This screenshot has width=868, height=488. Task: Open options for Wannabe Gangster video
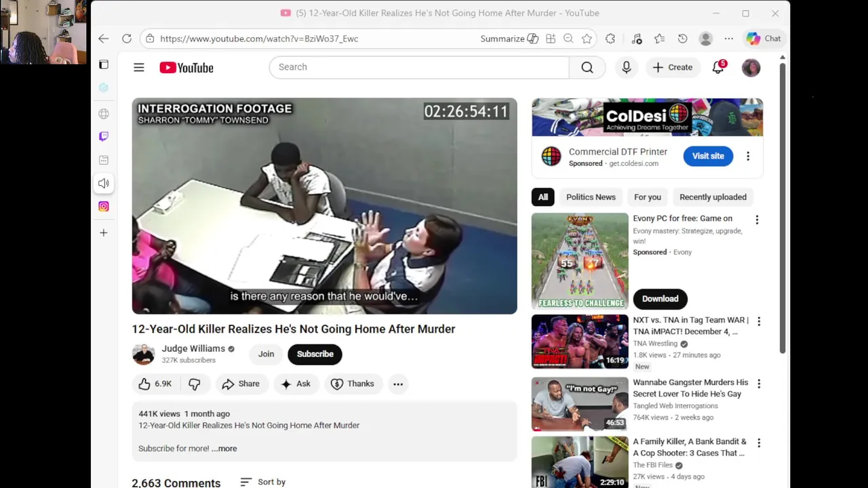coord(759,384)
